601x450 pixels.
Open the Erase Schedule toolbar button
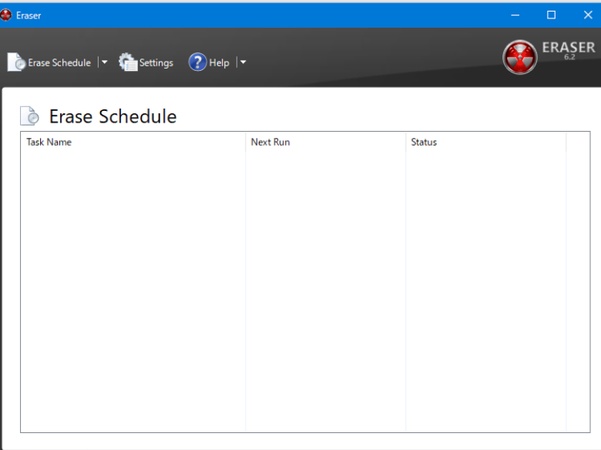coord(50,62)
